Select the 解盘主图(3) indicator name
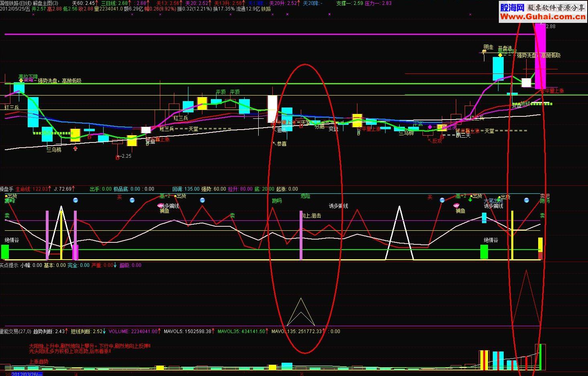 [x=45, y=3]
